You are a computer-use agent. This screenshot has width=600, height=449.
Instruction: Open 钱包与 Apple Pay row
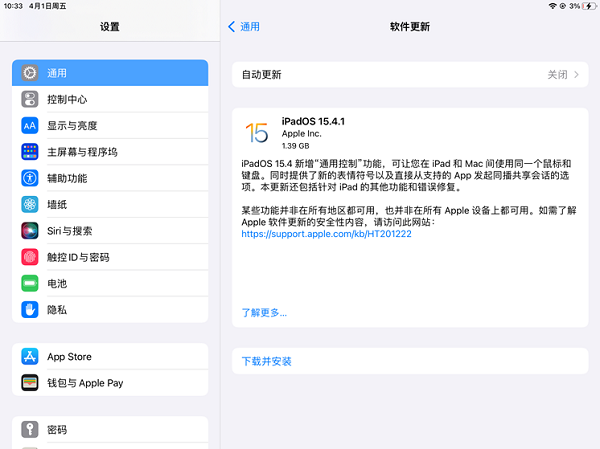coord(110,383)
